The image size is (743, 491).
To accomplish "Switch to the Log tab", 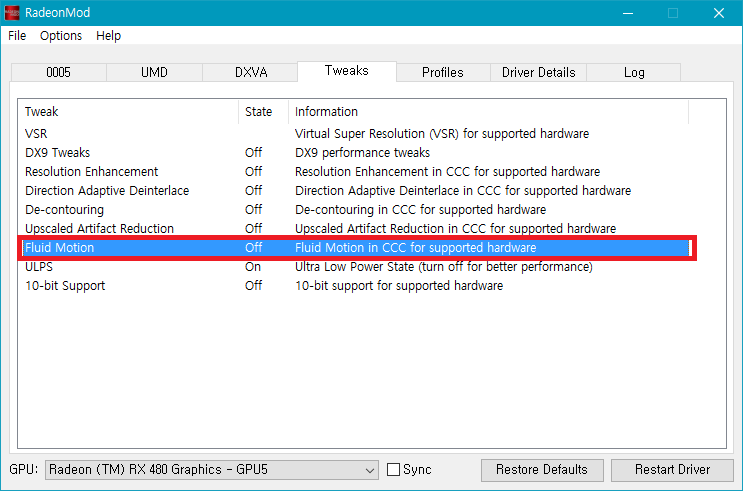I will (634, 73).
